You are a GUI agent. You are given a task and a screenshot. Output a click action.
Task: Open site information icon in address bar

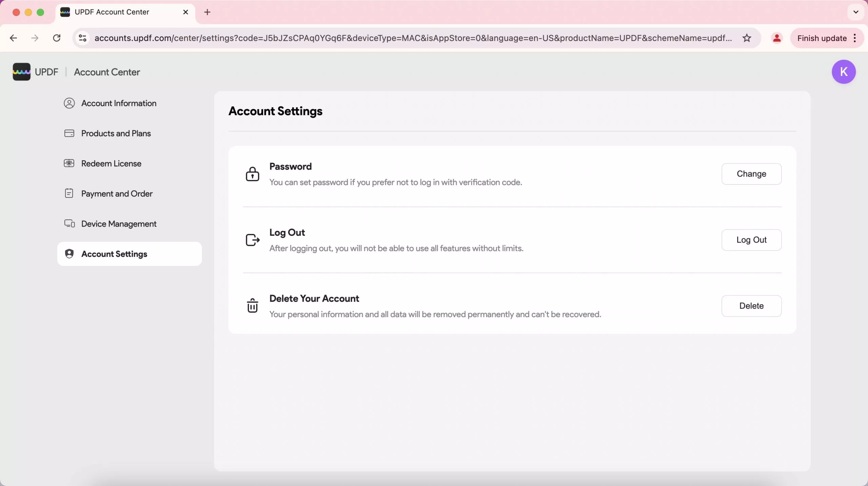click(x=83, y=38)
